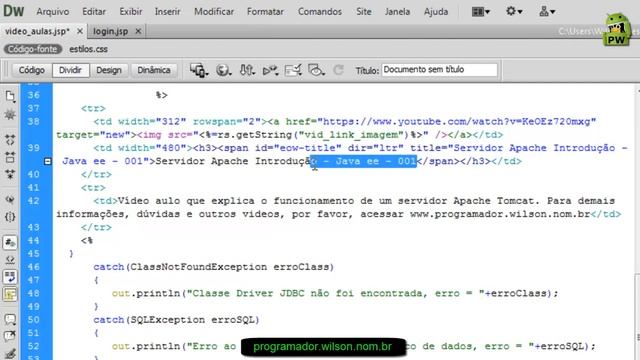This screenshot has height=360, width=640.
Task: Open the Exibir menu
Action: (x=131, y=11)
